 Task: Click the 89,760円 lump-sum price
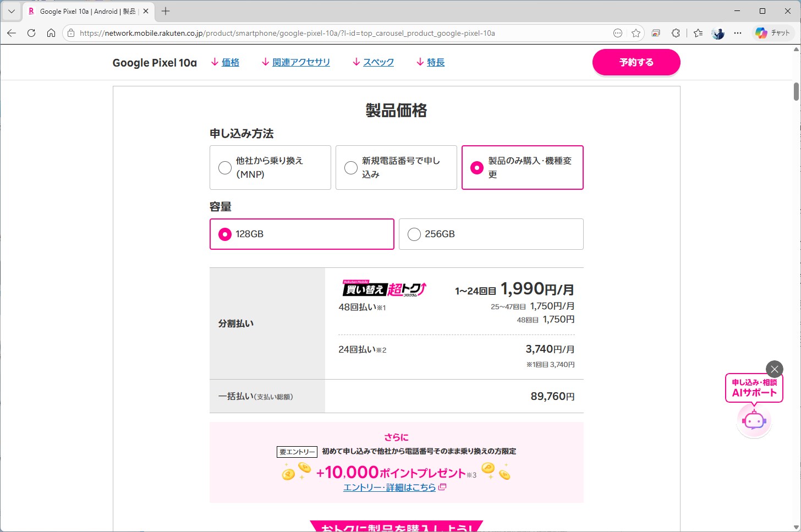(x=552, y=397)
